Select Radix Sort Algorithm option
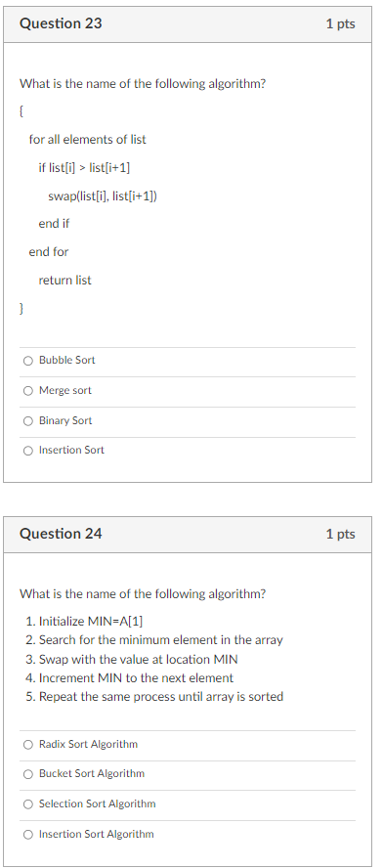Viewport: 383px width, 868px height. [x=28, y=745]
